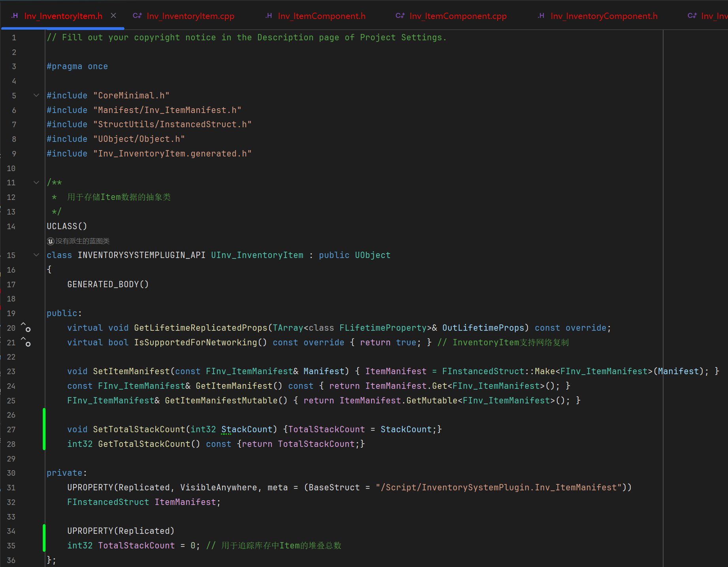Screen dimensions: 728x567
Task: Collapse the class fold arrow on line 15
Action: pyautogui.click(x=36, y=255)
